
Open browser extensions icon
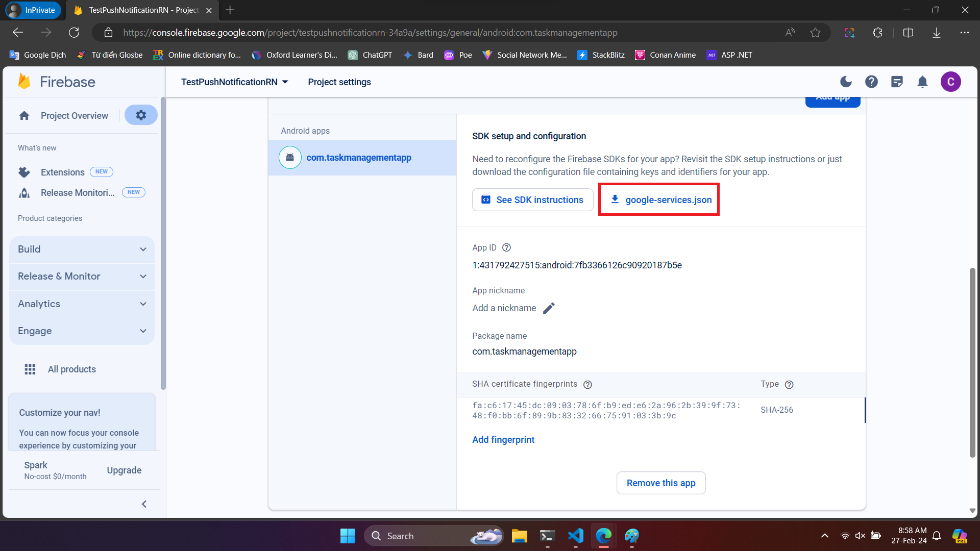tap(877, 33)
